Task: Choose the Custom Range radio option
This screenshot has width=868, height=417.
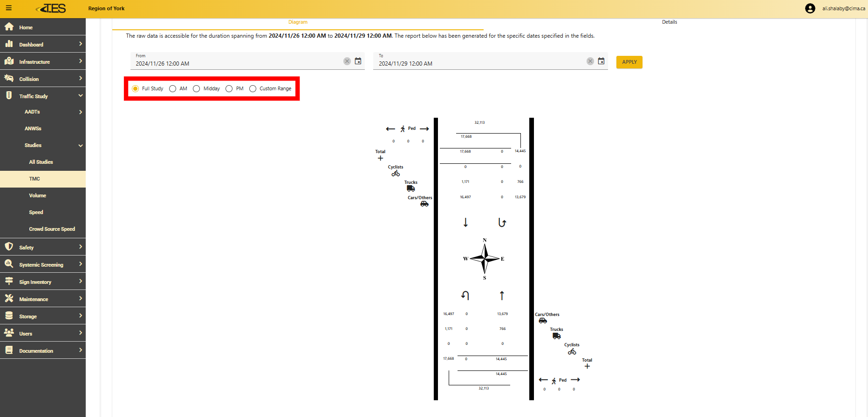Action: point(253,89)
